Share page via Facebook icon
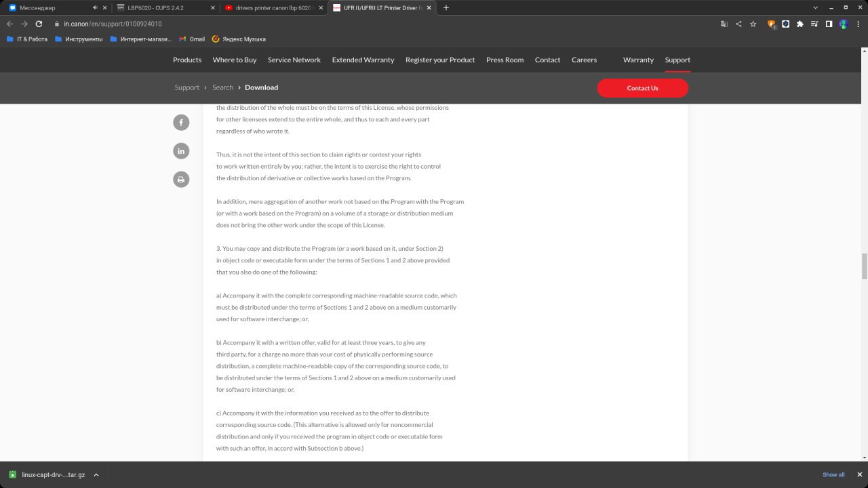The width and height of the screenshot is (868, 488). pos(181,123)
